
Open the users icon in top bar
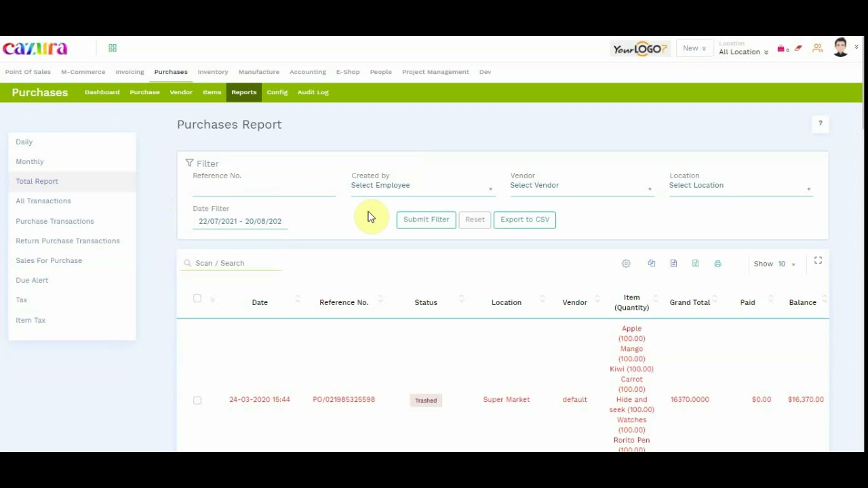(x=818, y=48)
